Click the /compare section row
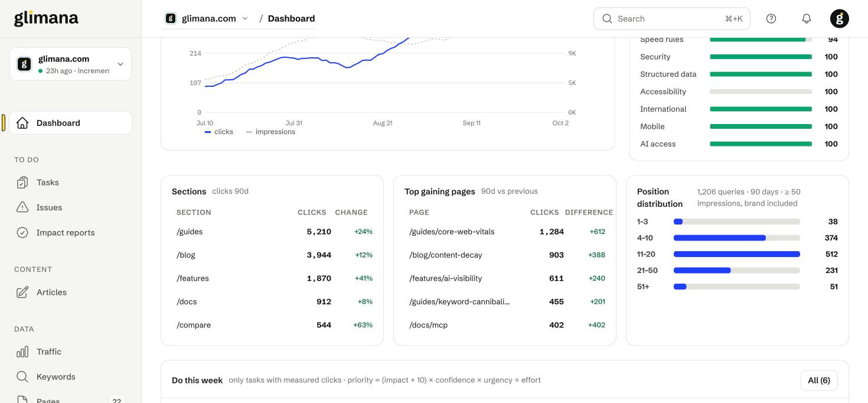 [272, 325]
